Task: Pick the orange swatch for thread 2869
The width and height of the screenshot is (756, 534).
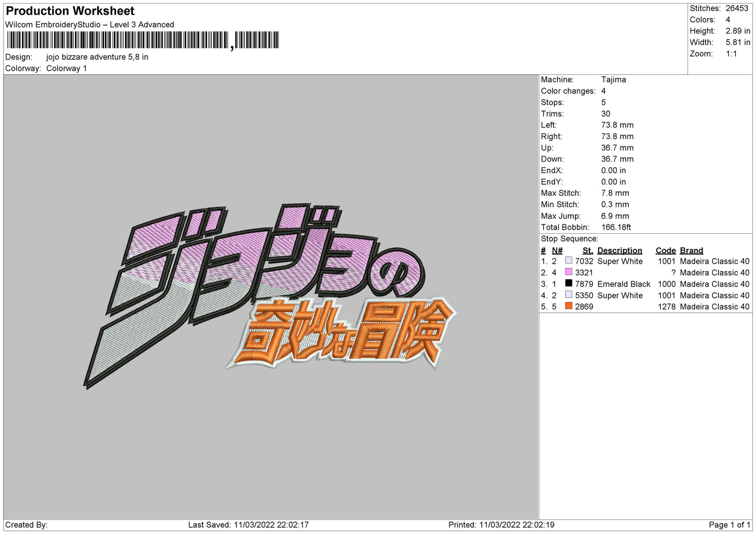Action: [569, 306]
